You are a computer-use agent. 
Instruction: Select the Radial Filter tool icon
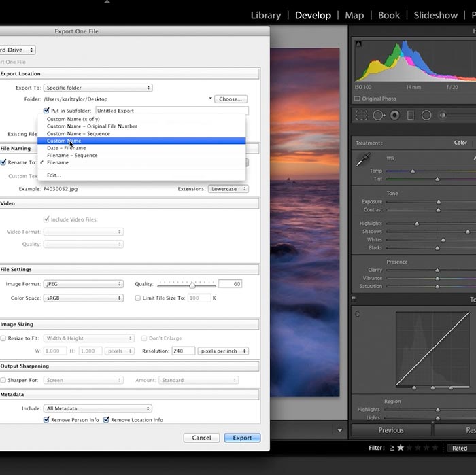click(x=426, y=116)
